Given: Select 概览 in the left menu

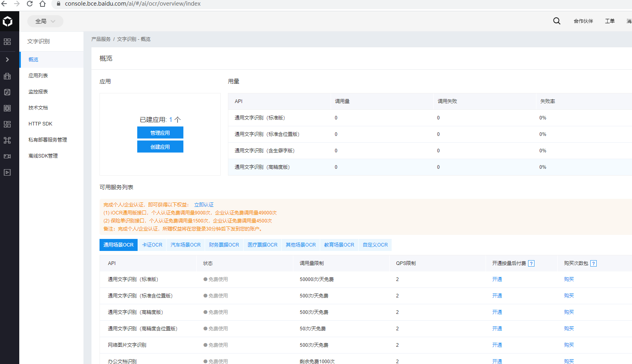Looking at the screenshot, I should click(51, 59).
